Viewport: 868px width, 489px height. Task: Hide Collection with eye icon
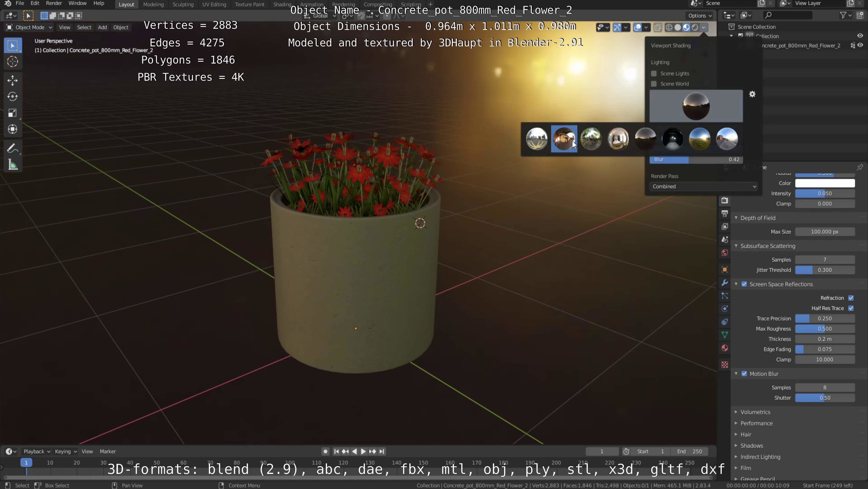coord(860,36)
